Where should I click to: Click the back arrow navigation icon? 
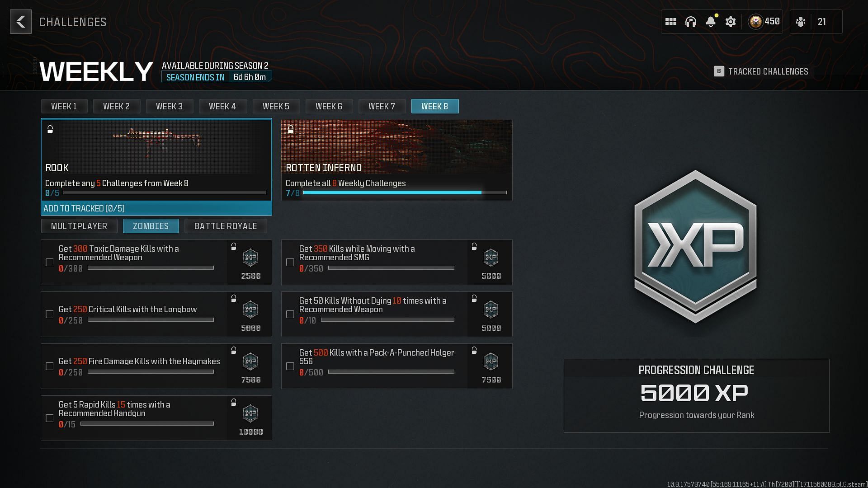[x=20, y=21]
